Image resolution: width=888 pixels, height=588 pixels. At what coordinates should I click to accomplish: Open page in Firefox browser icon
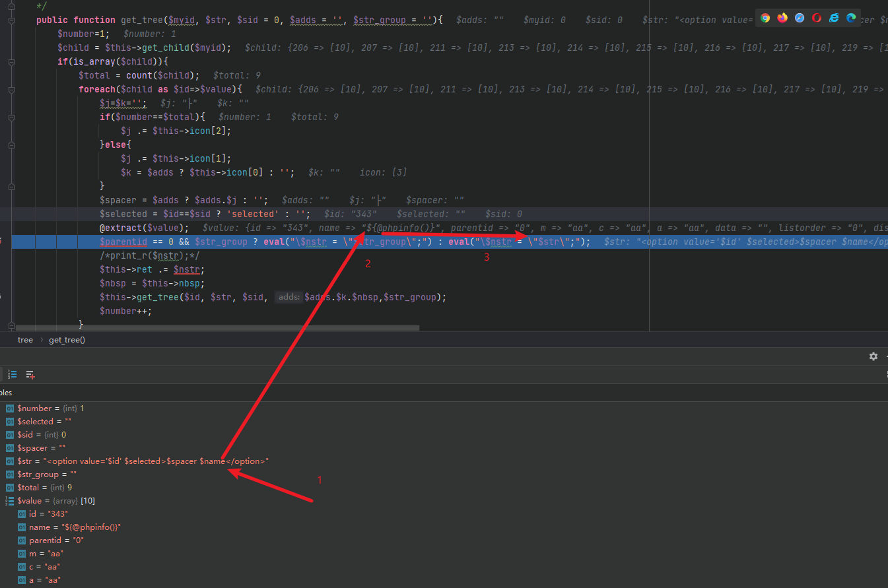[x=782, y=18]
